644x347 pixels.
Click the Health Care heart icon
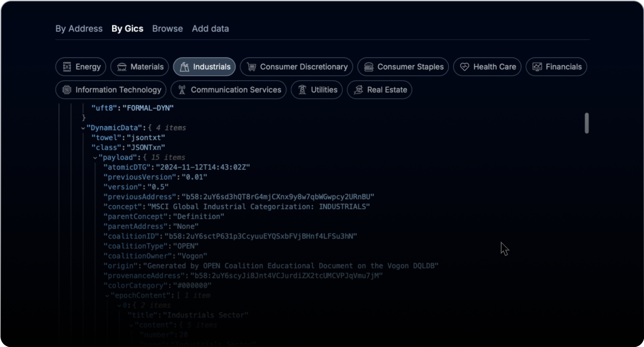[465, 67]
